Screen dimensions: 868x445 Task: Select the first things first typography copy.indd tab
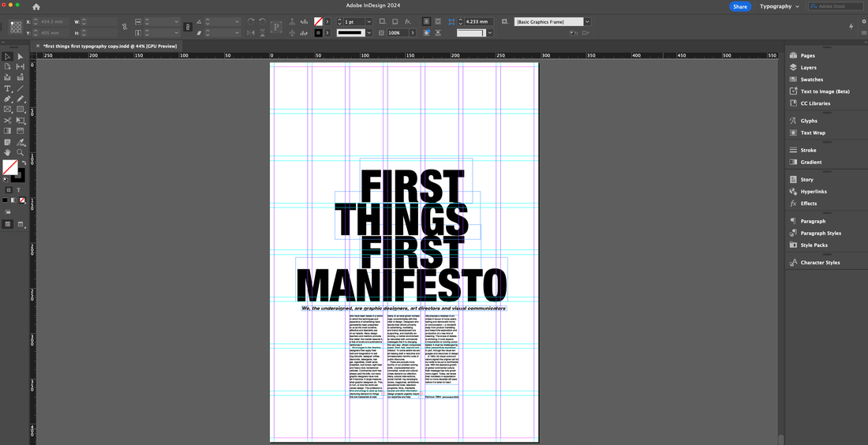110,46
